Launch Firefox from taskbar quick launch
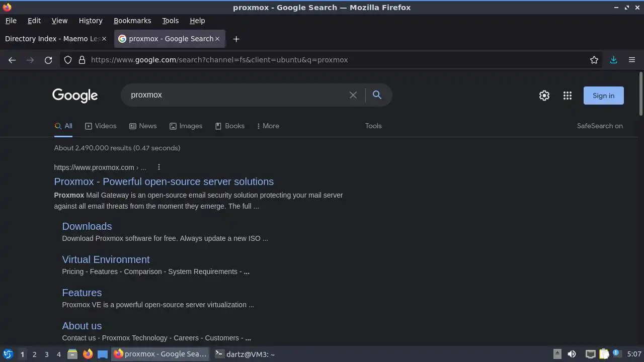 (x=88, y=354)
